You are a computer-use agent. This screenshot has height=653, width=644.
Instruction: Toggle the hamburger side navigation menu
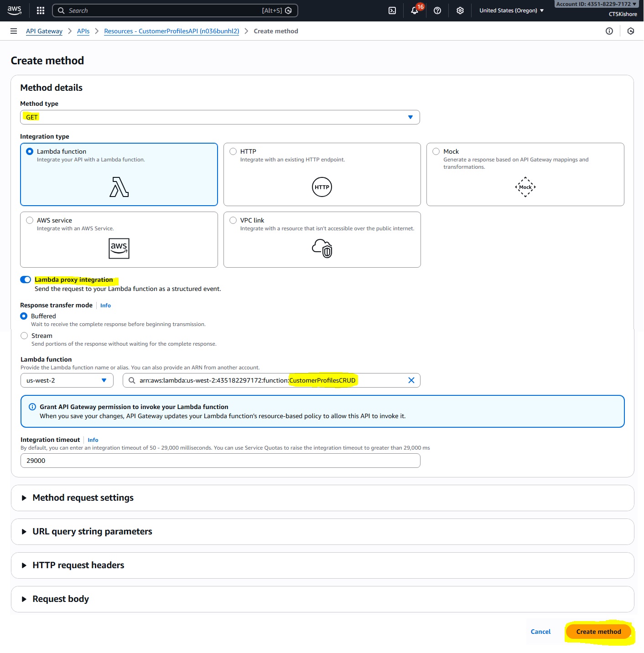[14, 31]
